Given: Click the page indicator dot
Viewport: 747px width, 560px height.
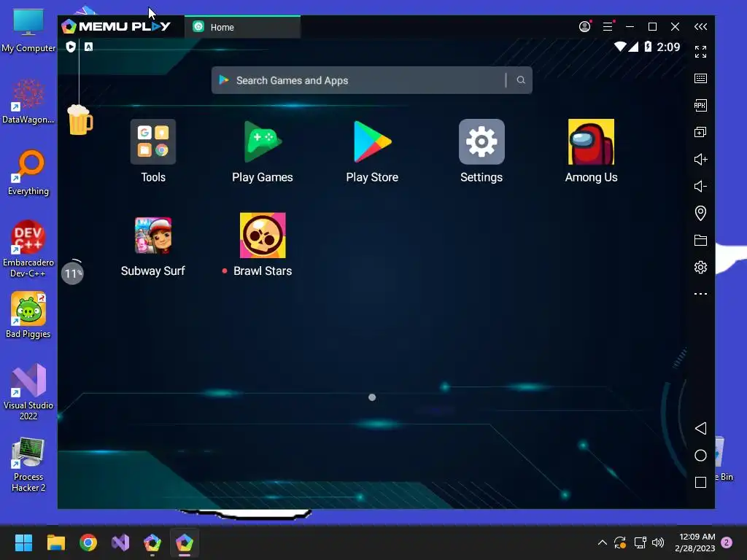Looking at the screenshot, I should (372, 397).
